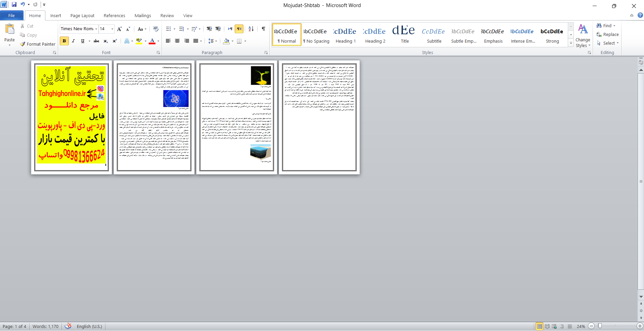Screen dimensions: 644x331
Task: Switch to the Review tab
Action: 167,15
